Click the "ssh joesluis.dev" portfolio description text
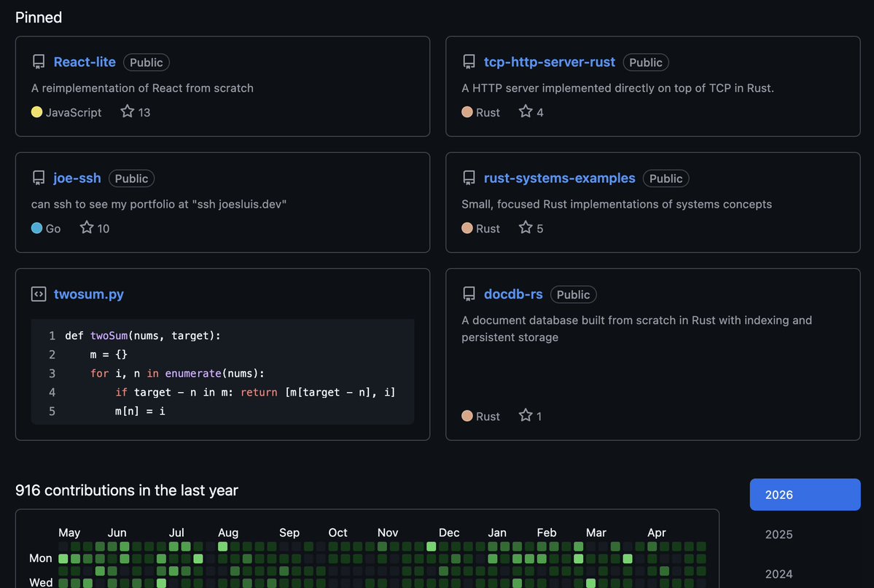Screen dimensions: 874x588 click(159, 204)
